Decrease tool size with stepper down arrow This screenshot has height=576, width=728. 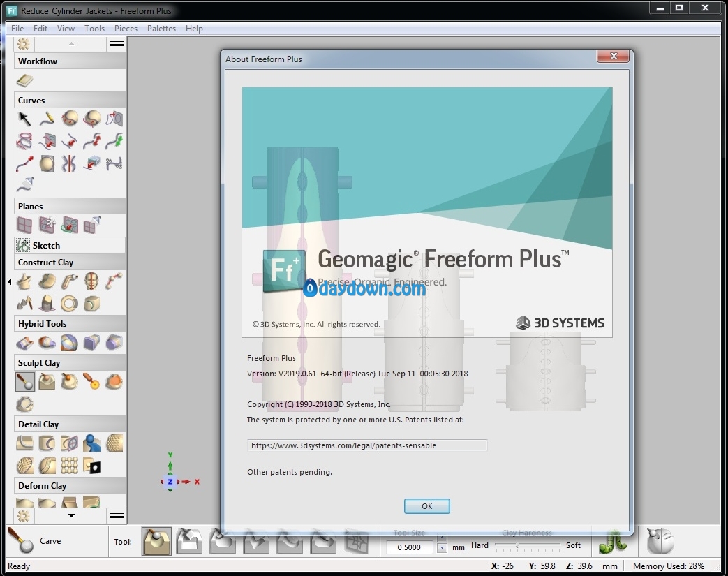(x=442, y=548)
